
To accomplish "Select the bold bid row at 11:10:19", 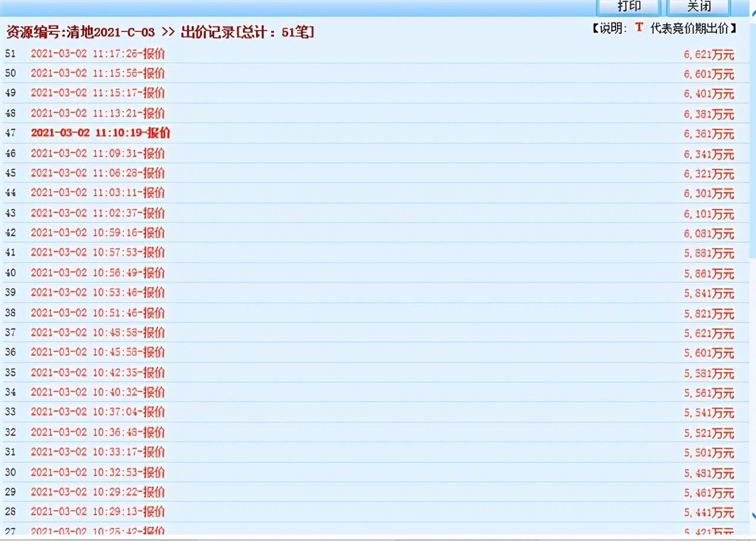I will pyautogui.click(x=376, y=133).
